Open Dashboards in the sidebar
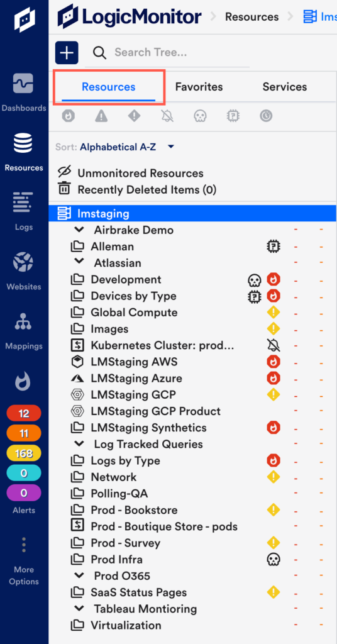The height and width of the screenshot is (644, 337). pyautogui.click(x=24, y=92)
